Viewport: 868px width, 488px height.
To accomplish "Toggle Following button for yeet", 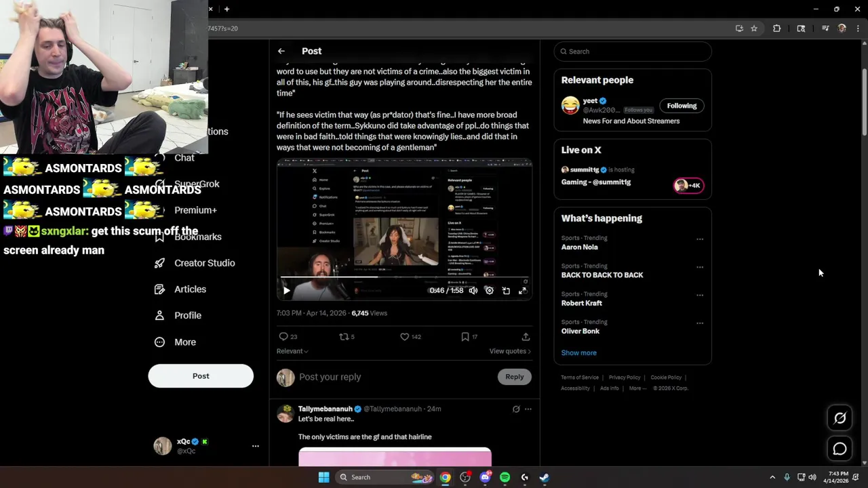I will pos(682,106).
